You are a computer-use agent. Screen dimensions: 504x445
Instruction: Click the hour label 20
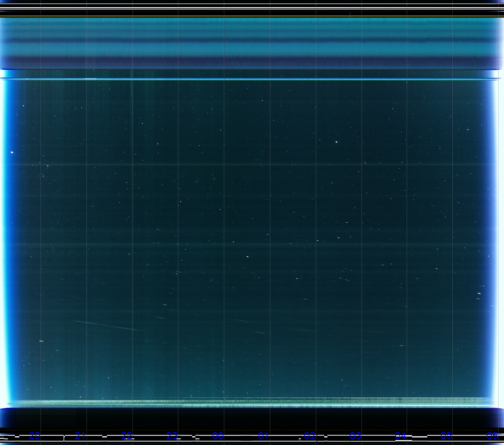click(x=35, y=436)
